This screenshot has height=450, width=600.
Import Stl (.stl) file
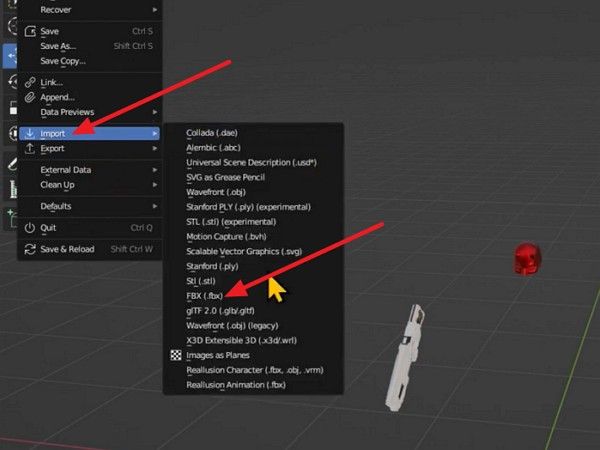point(253,281)
